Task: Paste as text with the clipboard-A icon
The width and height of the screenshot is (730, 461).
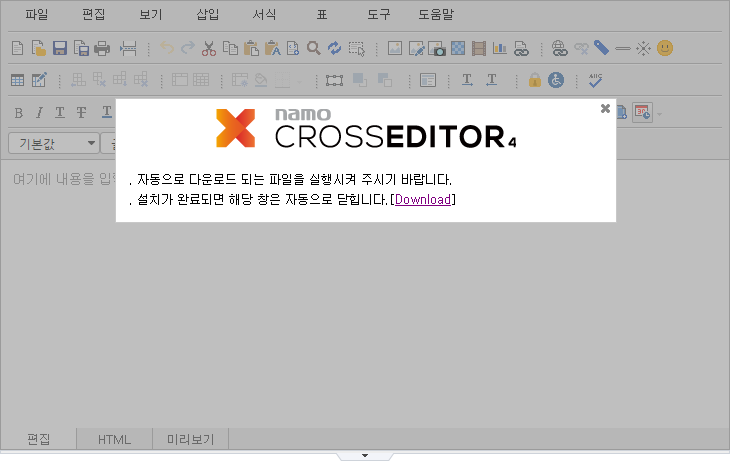Action: 272,48
